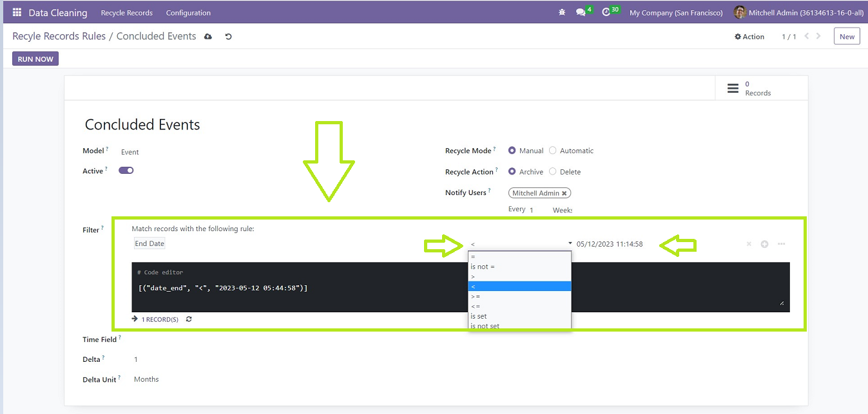Screen dimensions: 868x414
Task: Switch company My Company (San Francisco)
Action: [x=676, y=13]
